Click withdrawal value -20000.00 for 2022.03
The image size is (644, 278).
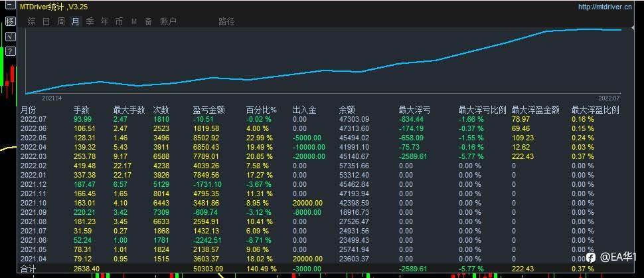309,156
